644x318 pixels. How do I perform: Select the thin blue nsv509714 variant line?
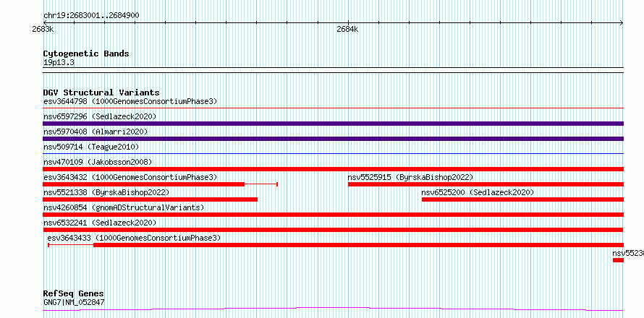333,154
